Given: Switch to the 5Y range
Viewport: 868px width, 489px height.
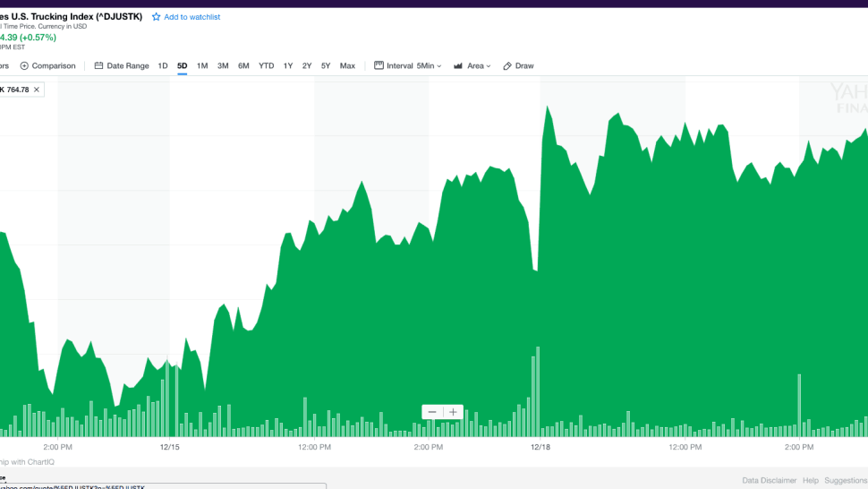Looking at the screenshot, I should 326,65.
